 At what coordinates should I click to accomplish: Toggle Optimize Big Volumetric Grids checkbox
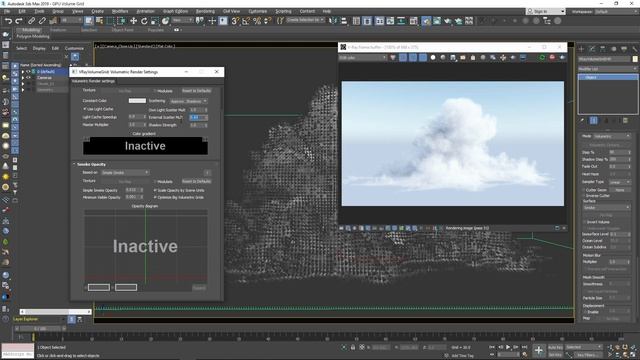click(x=155, y=197)
